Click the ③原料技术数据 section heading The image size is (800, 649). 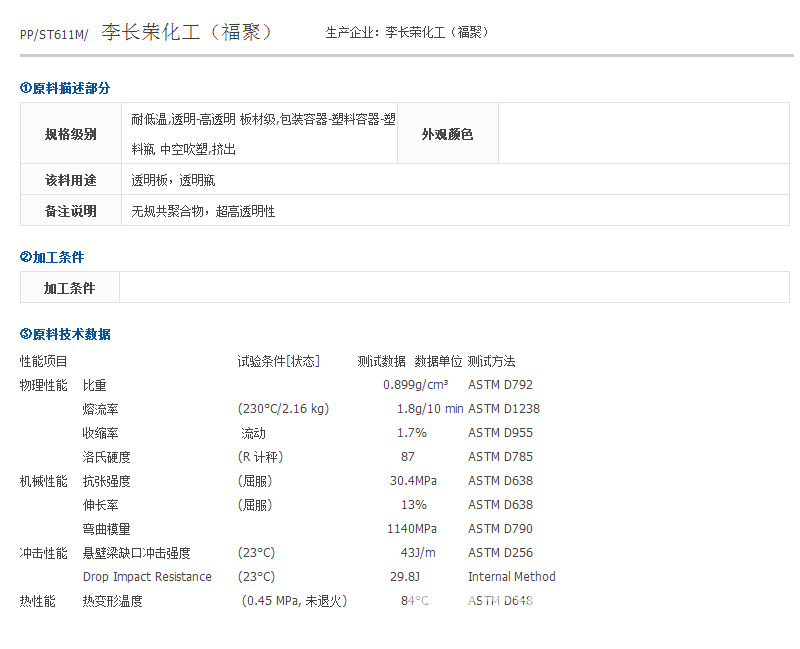[65, 334]
